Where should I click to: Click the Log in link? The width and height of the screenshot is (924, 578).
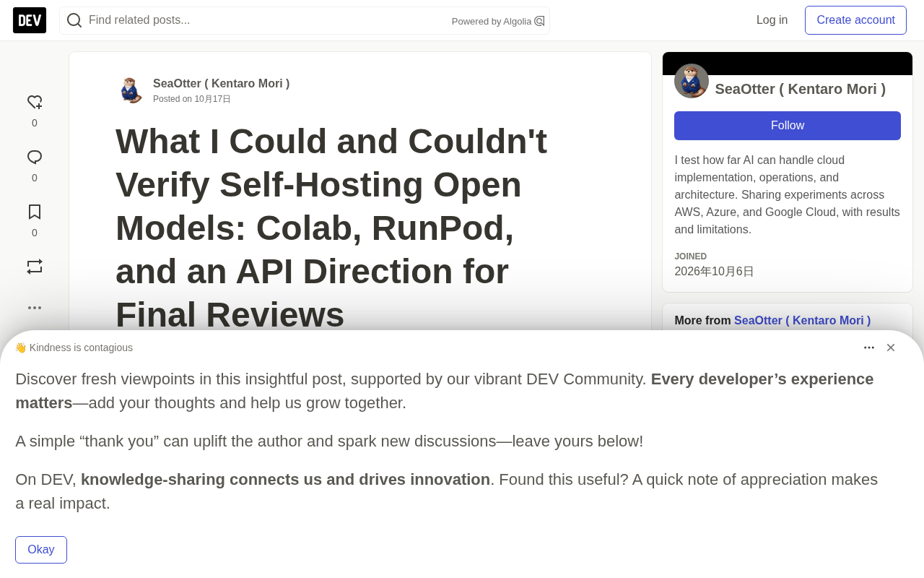point(772,20)
